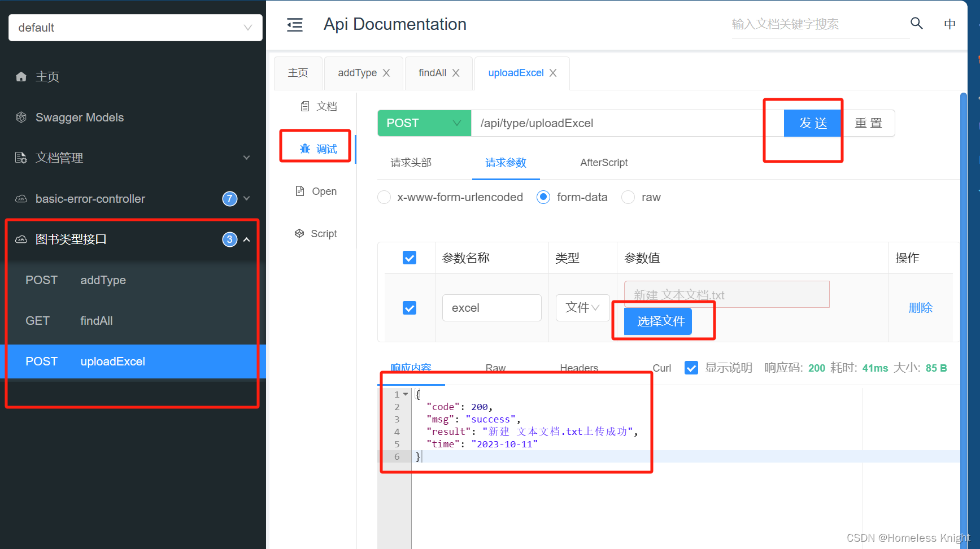Switch language with 中 icon

[950, 24]
